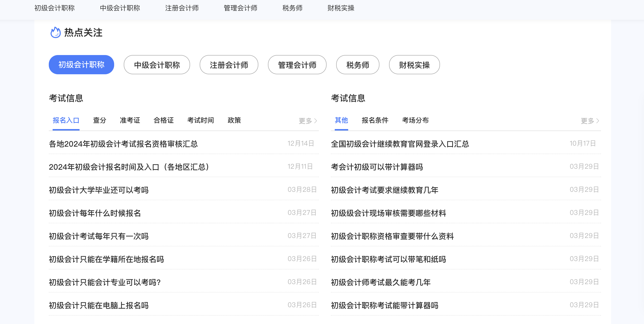This screenshot has height=324, width=644.
Task: Select the blue 初级会计职称 pill button
Action: click(81, 65)
